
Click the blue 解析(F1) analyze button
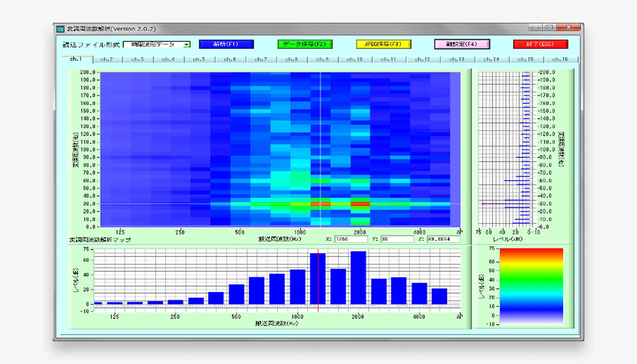click(226, 44)
